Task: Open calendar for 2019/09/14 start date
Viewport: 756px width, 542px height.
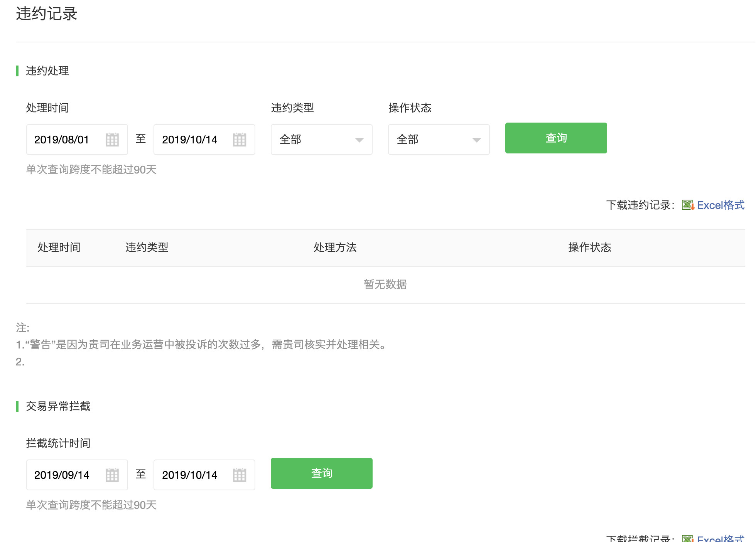Action: click(112, 475)
